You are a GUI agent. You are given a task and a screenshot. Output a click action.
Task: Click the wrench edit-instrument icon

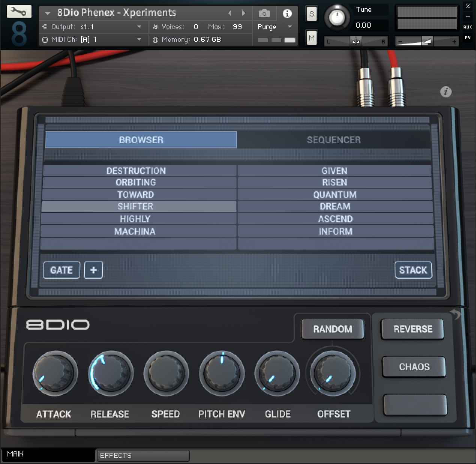(19, 12)
